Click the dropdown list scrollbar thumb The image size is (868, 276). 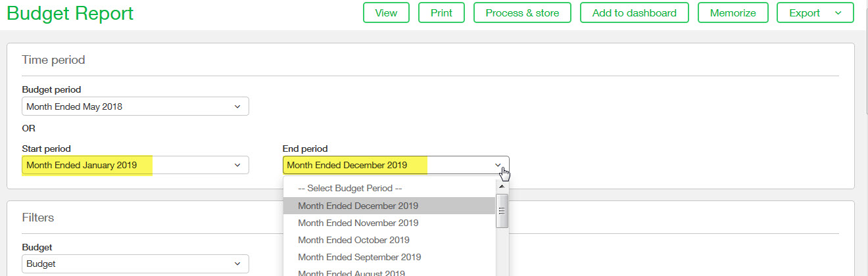[502, 210]
